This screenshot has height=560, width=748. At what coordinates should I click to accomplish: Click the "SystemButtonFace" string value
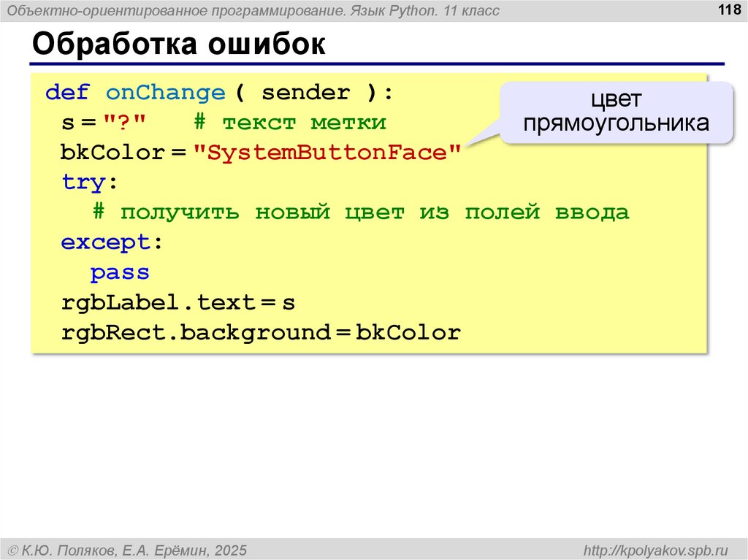coord(327,153)
